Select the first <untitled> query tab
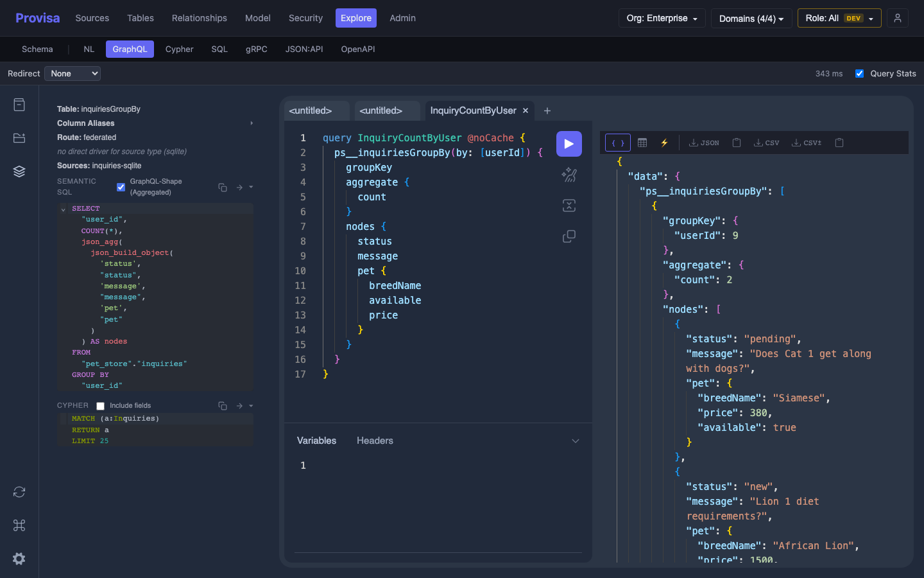 click(x=317, y=110)
